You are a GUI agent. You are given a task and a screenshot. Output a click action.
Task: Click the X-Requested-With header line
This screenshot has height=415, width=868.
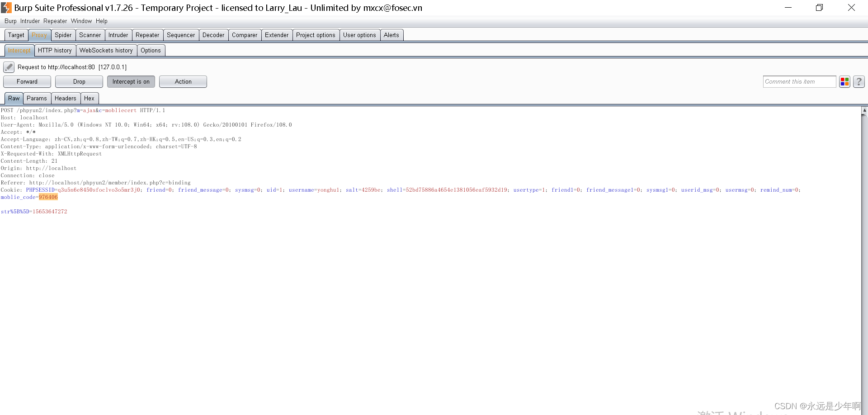click(x=51, y=154)
